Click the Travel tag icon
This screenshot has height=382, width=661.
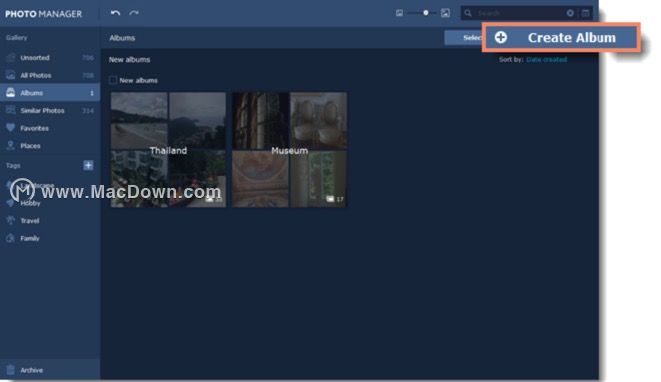point(11,221)
